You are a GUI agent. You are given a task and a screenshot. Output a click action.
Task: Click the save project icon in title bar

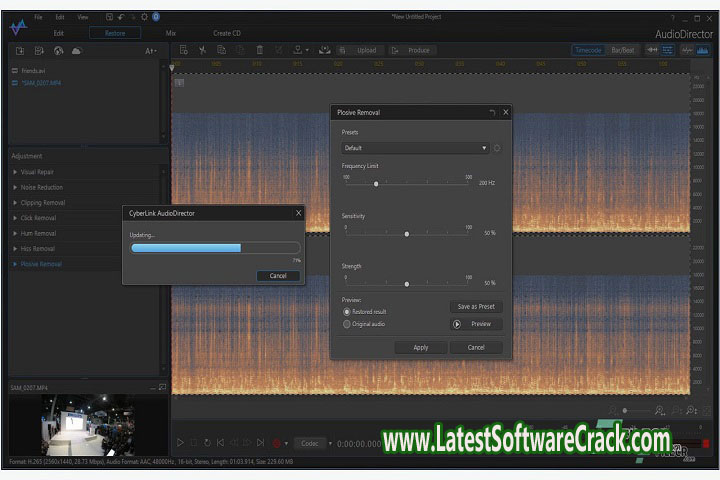point(109,17)
